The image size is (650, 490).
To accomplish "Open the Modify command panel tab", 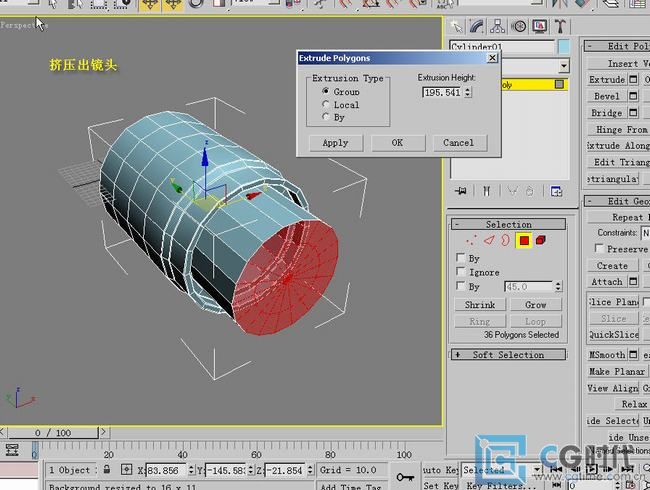I will 477,27.
